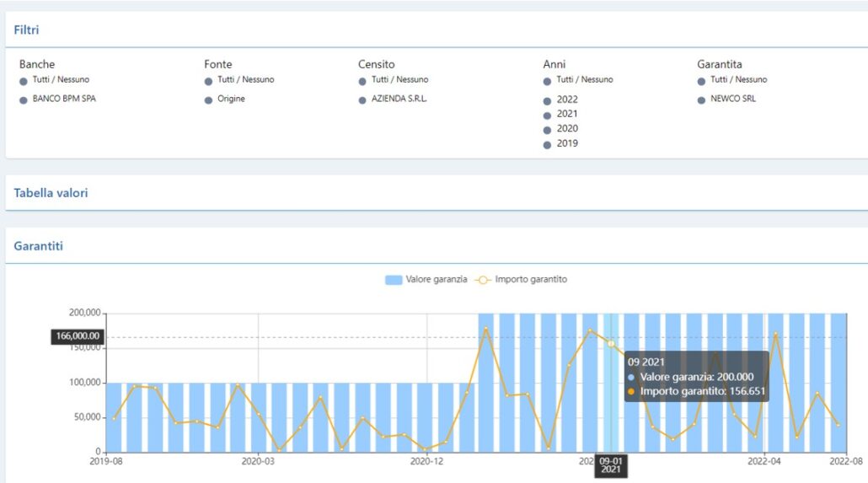Click the 2020-03 x-axis label
Screen dimensions: 868x483
coord(258,461)
